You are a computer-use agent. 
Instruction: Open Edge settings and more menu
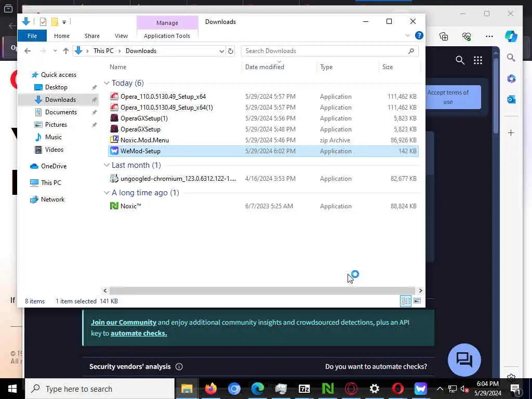489,36
